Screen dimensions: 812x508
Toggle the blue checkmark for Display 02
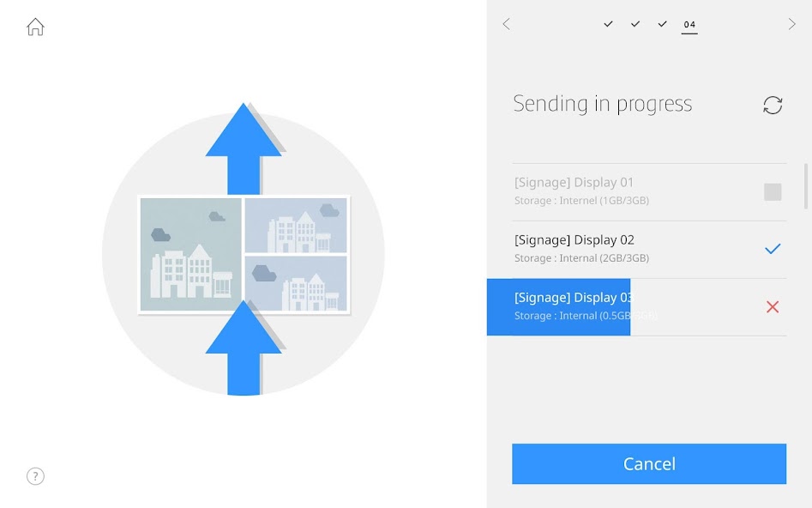point(773,249)
